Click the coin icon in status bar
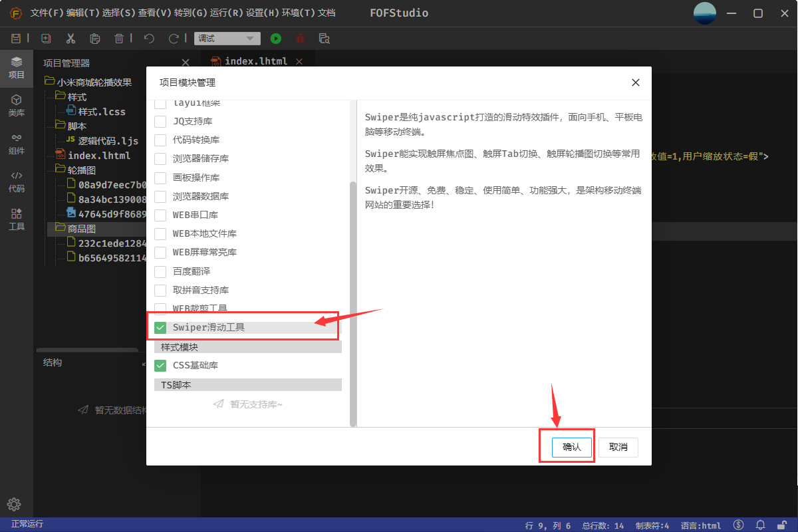Image resolution: width=798 pixels, height=532 pixels. coord(738,525)
